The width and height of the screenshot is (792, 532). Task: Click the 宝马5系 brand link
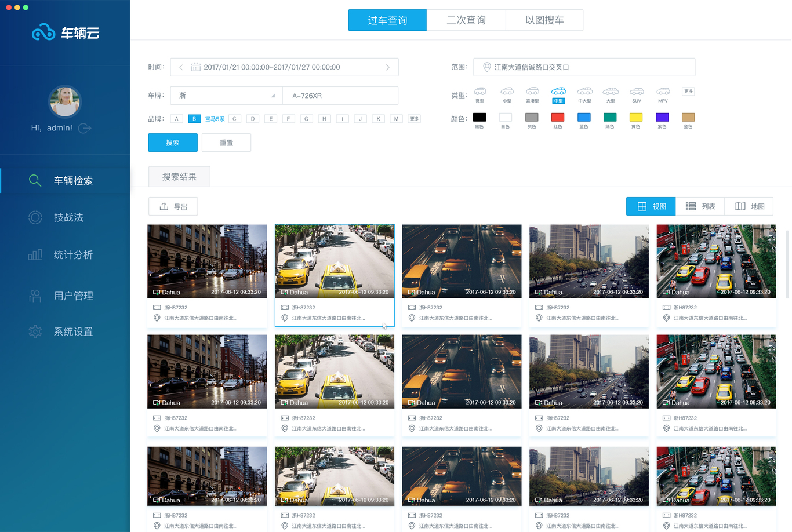215,119
